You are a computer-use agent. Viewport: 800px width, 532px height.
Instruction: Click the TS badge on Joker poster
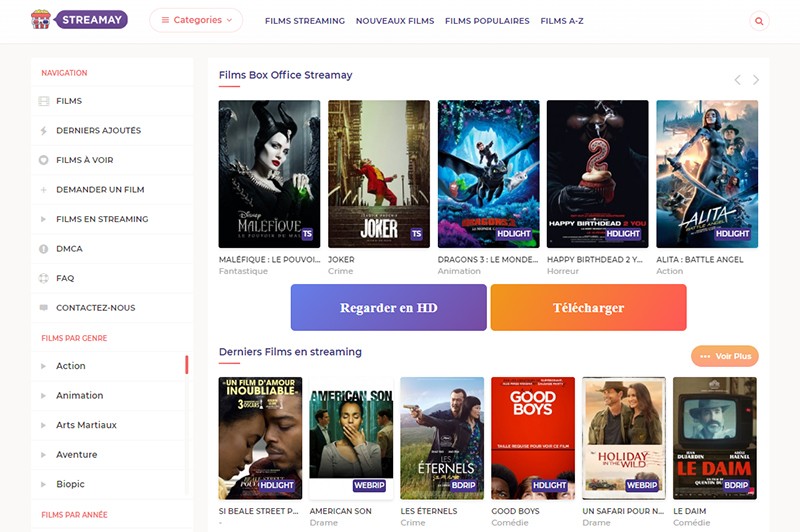click(416, 234)
